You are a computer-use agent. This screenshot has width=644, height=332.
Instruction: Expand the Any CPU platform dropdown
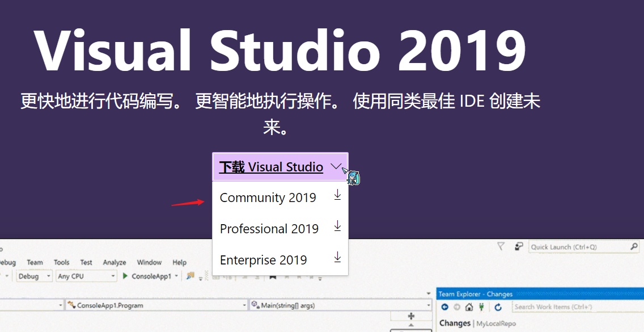(x=86, y=276)
